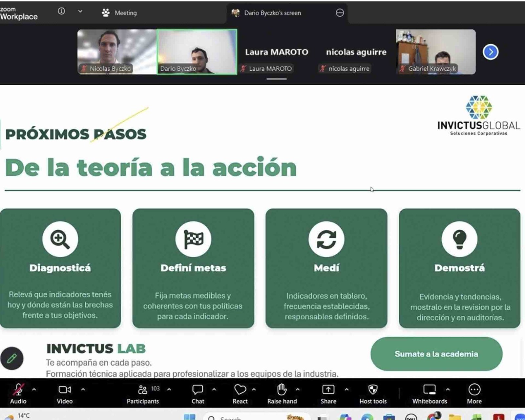The width and height of the screenshot is (525, 420).
Task: Select Laura MAROTO participant tile
Action: [277, 52]
